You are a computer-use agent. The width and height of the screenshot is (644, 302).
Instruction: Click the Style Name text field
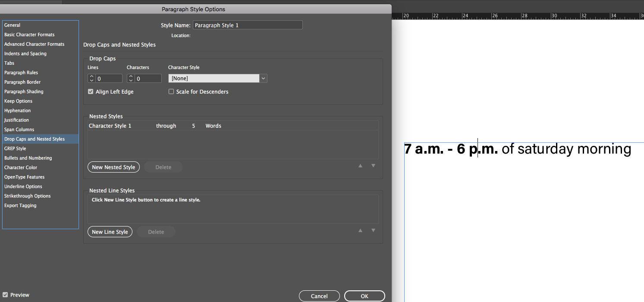click(248, 25)
